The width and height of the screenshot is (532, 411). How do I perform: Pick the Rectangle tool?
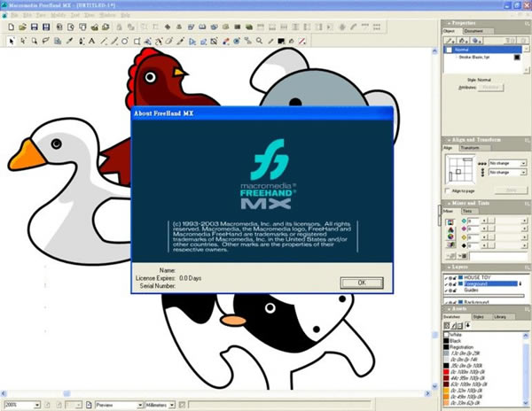click(137, 42)
